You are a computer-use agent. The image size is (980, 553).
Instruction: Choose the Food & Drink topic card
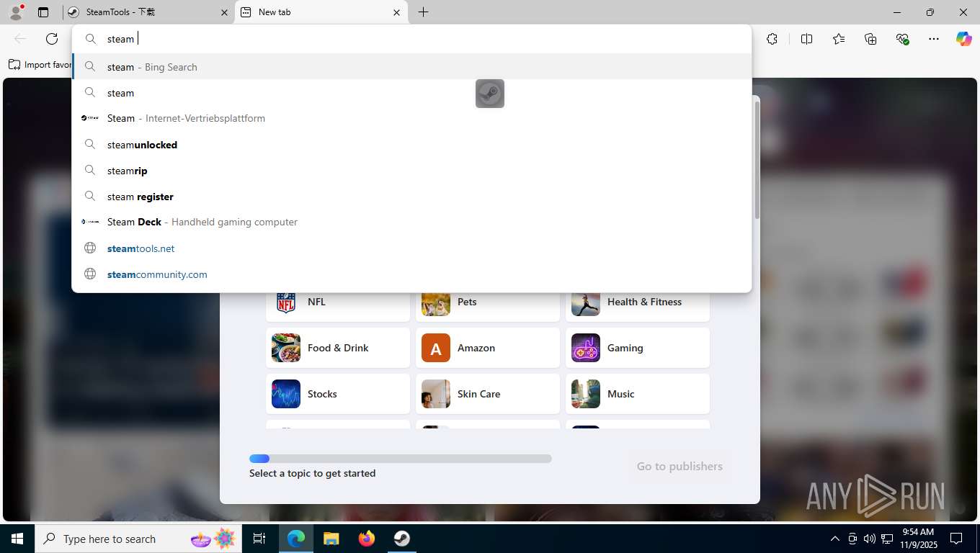(x=338, y=348)
